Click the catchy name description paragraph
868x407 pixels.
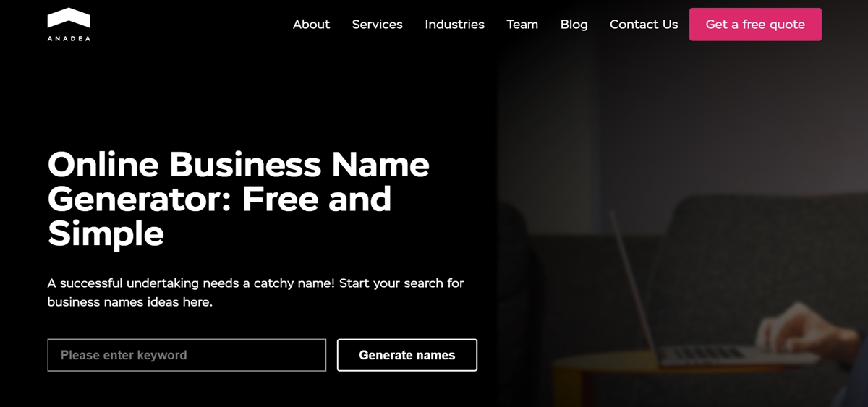pyautogui.click(x=256, y=292)
